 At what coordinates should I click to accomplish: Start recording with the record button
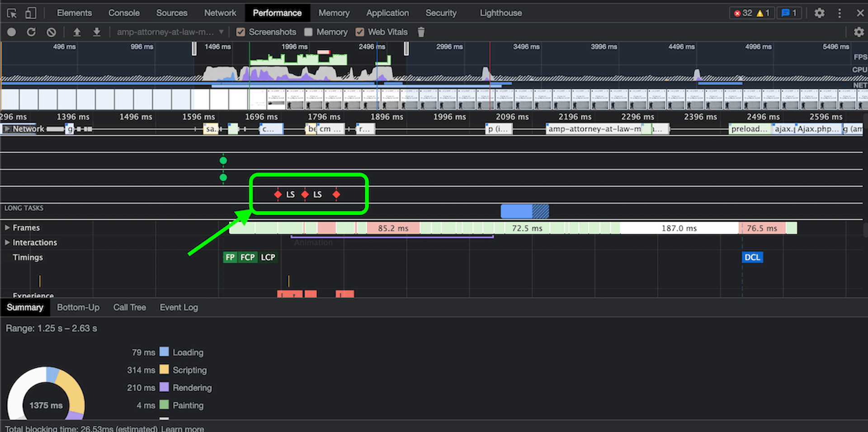click(12, 32)
